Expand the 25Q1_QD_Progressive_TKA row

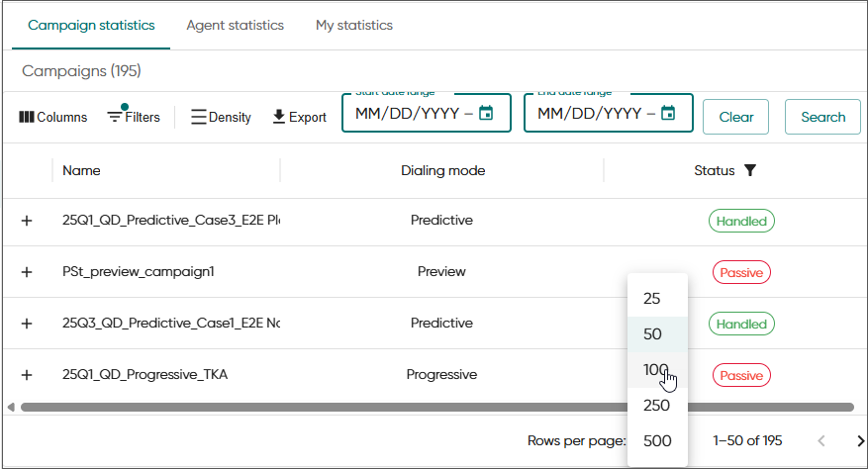(x=27, y=375)
